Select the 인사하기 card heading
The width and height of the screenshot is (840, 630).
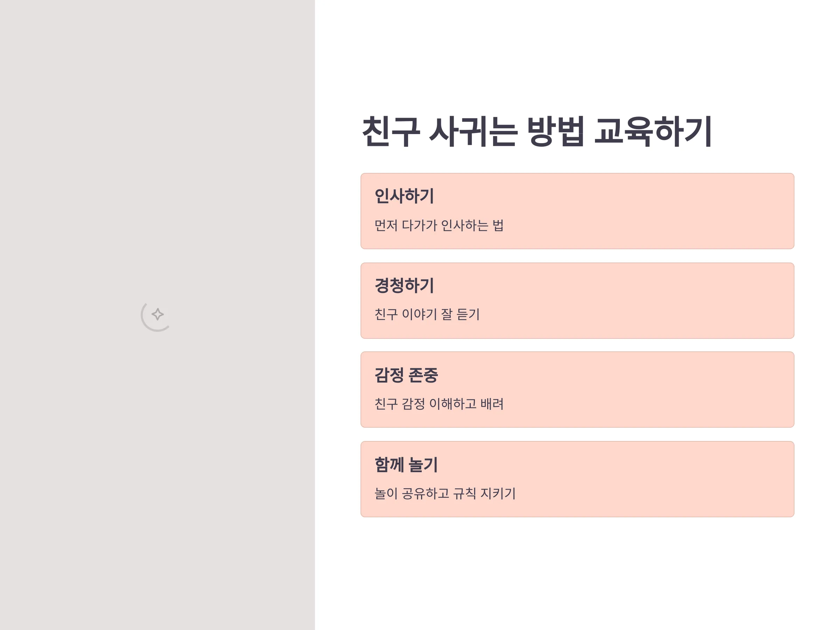404,196
